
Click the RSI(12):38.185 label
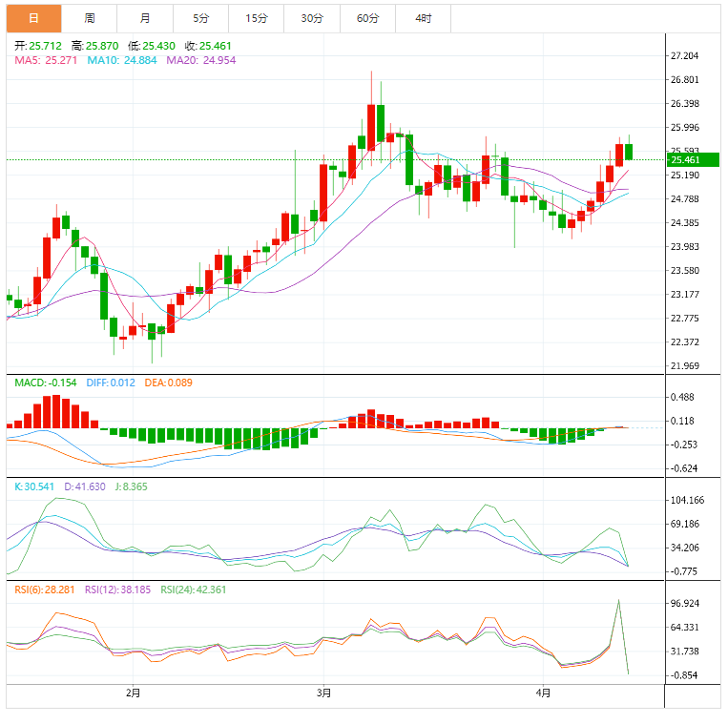(118, 590)
